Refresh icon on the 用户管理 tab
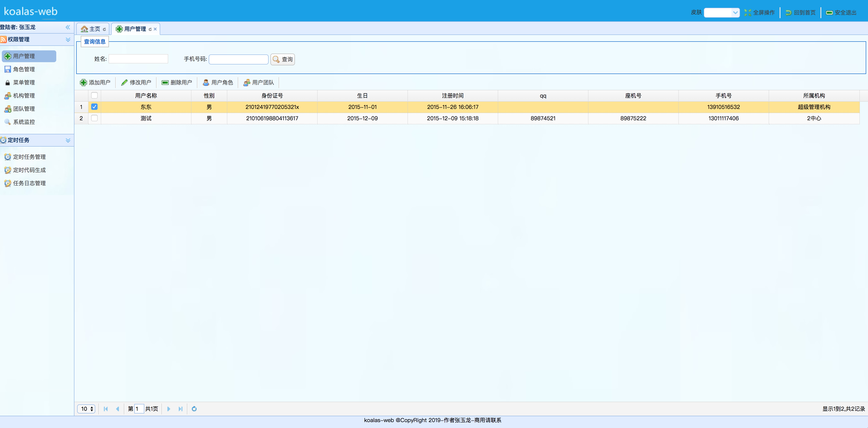 pyautogui.click(x=150, y=29)
